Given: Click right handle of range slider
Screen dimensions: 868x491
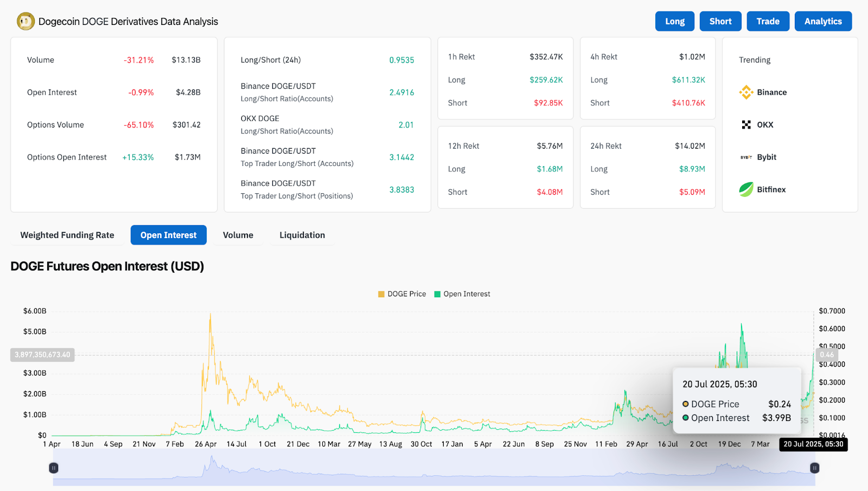Looking at the screenshot, I should (814, 468).
